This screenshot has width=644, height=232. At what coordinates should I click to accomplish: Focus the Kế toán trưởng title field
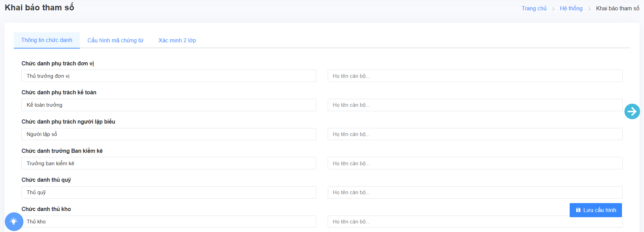tap(169, 105)
